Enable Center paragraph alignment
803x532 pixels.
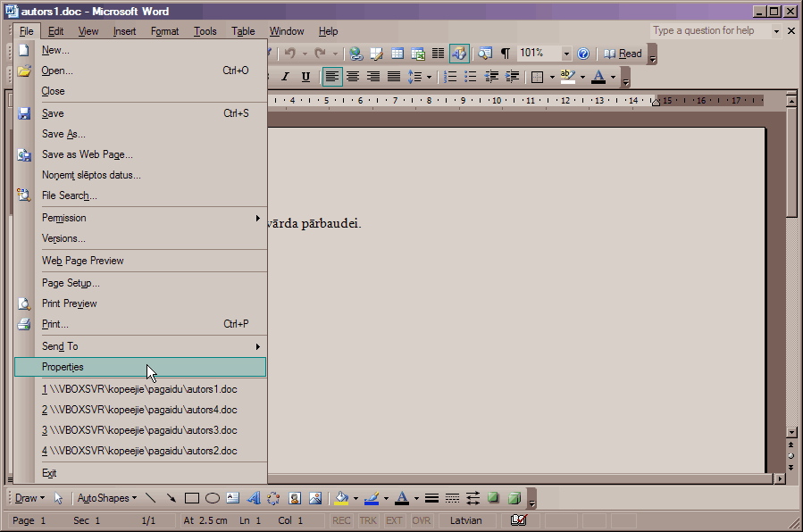point(353,77)
